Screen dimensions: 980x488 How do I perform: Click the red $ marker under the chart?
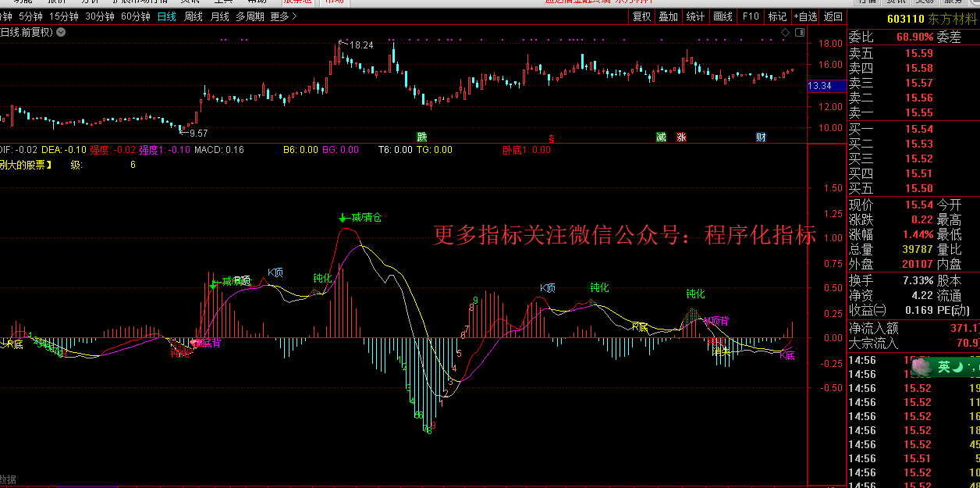pyautogui.click(x=552, y=138)
